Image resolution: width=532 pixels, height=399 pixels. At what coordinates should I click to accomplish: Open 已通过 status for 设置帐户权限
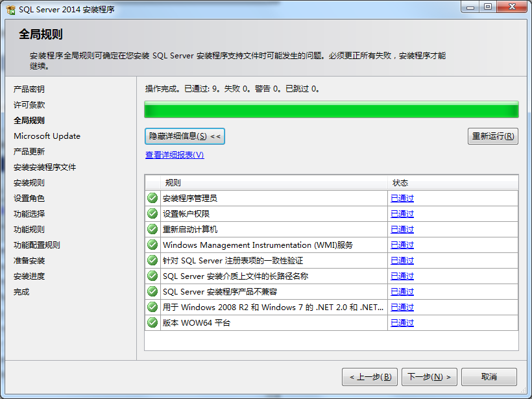tap(402, 213)
